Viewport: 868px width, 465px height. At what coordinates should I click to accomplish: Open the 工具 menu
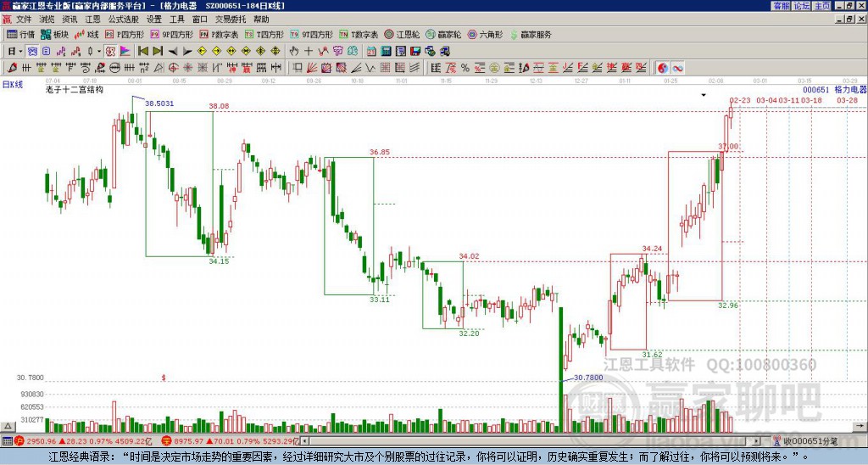click(x=176, y=20)
